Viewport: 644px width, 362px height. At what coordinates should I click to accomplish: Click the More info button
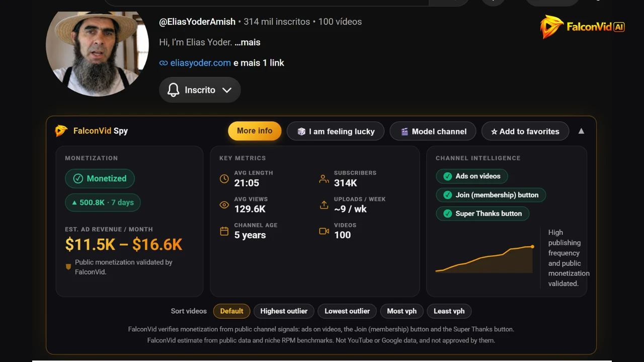tap(255, 131)
